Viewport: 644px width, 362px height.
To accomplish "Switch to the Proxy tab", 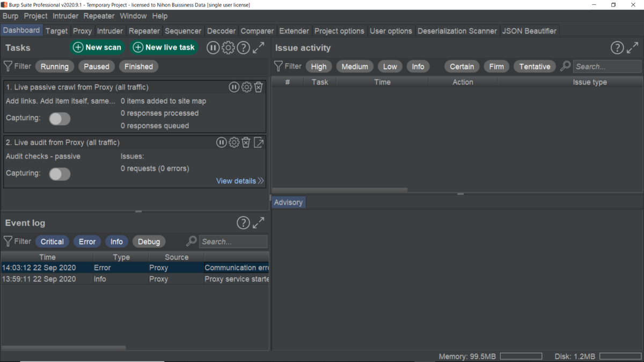I will tap(83, 31).
